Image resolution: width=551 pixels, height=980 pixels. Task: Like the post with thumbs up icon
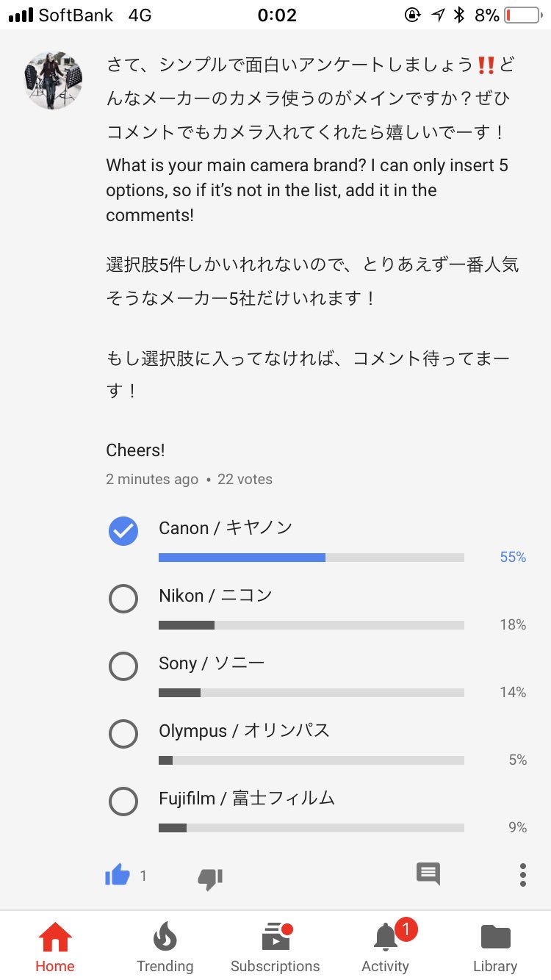pyautogui.click(x=118, y=875)
